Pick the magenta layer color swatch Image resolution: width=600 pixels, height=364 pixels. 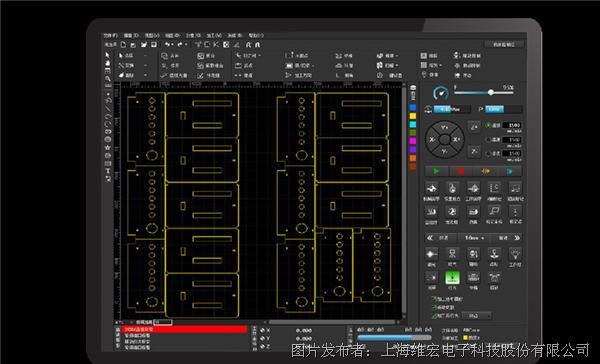(x=413, y=141)
